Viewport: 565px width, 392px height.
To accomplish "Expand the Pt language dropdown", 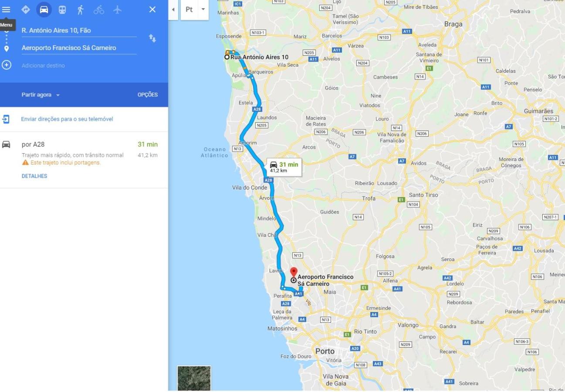I will tap(195, 10).
